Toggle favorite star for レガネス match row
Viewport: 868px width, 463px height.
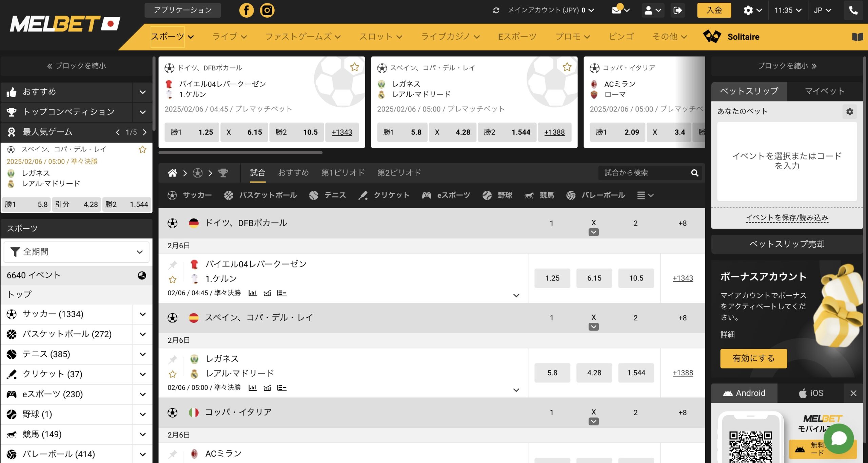coord(173,374)
